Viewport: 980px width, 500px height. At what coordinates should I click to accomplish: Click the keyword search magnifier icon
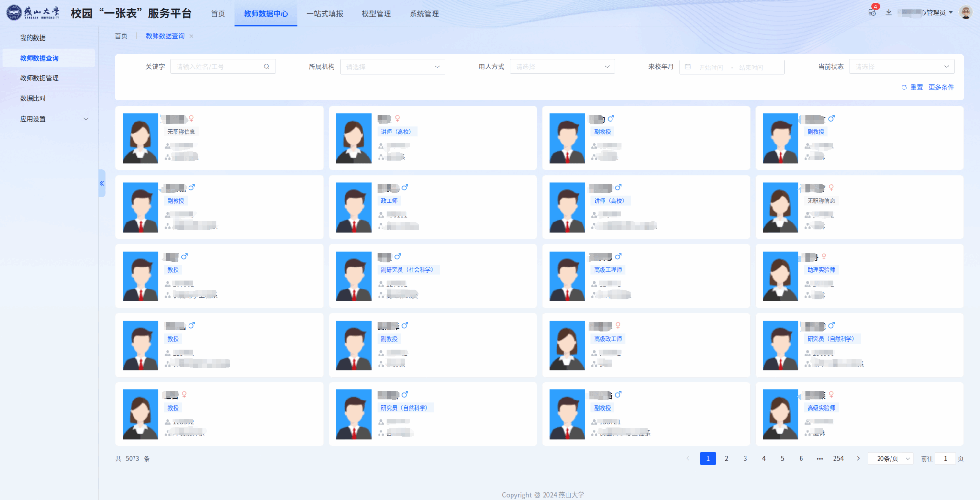click(266, 67)
